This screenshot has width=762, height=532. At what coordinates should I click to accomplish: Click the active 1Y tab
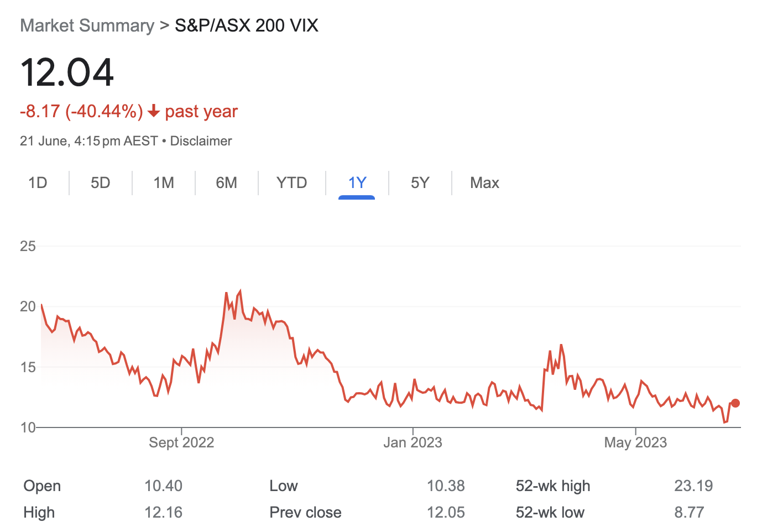pos(357,183)
